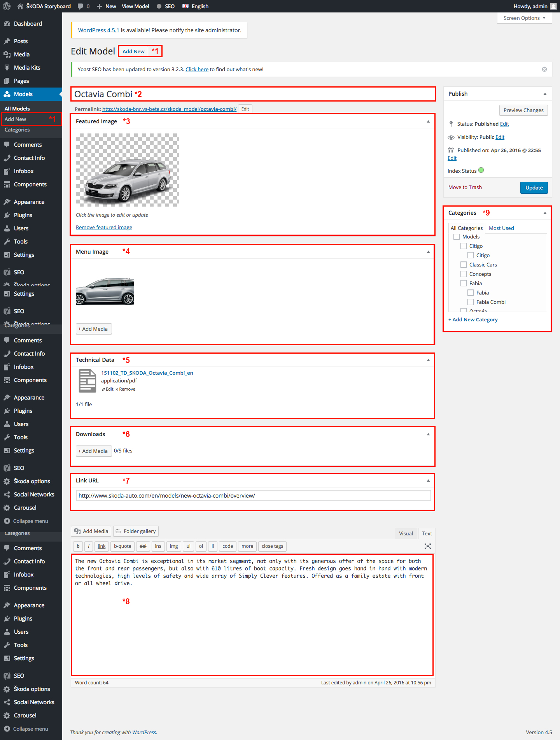This screenshot has height=740, width=560.
Task: Collapse the Link URL panel
Action: pyautogui.click(x=428, y=480)
